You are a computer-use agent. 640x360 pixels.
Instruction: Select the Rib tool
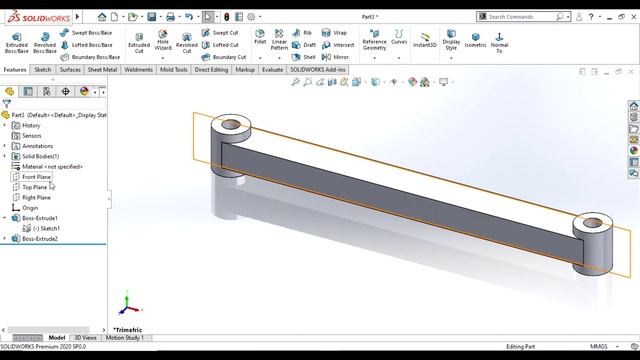(x=302, y=33)
